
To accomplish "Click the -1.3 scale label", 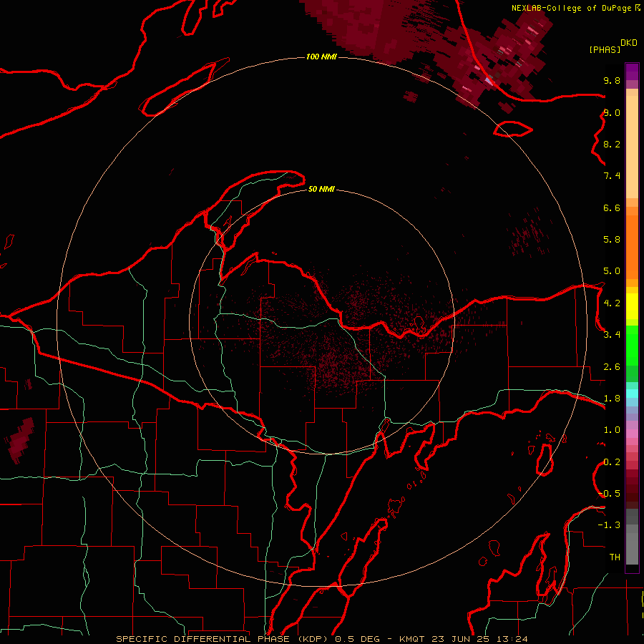I will (609, 525).
